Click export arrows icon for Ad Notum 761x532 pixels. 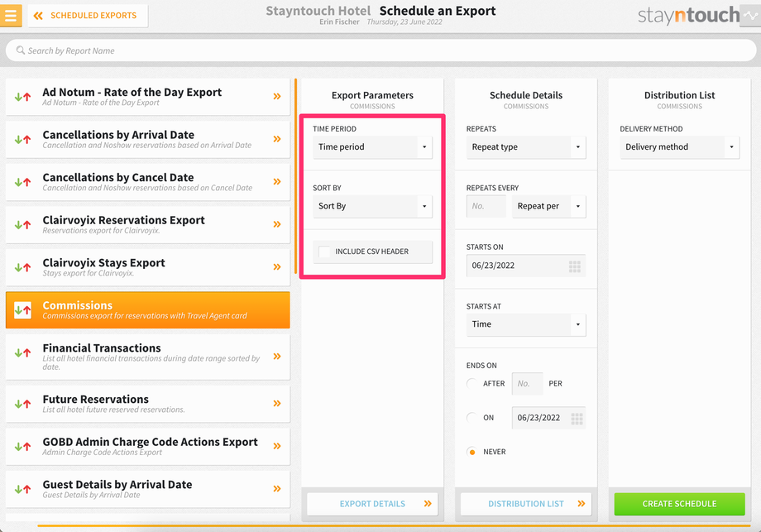pos(23,97)
